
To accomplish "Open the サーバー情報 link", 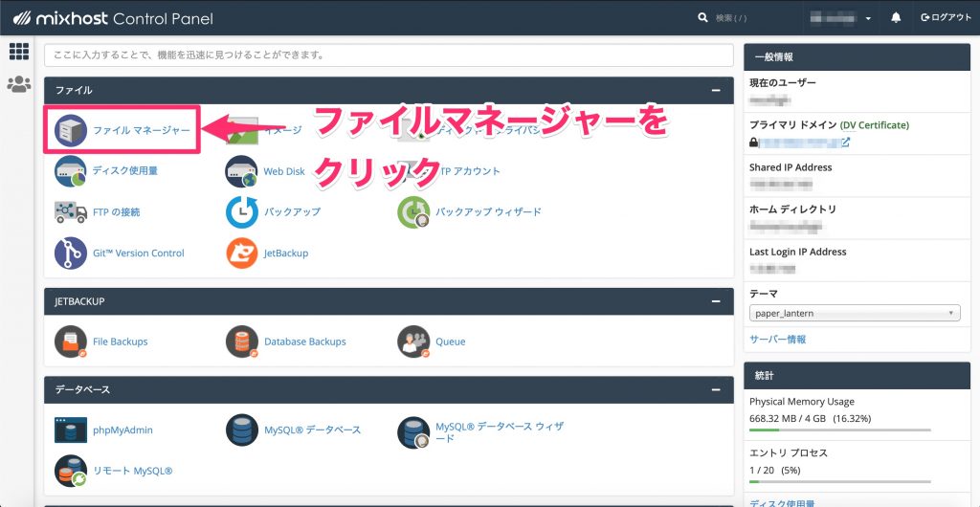I will coord(777,339).
